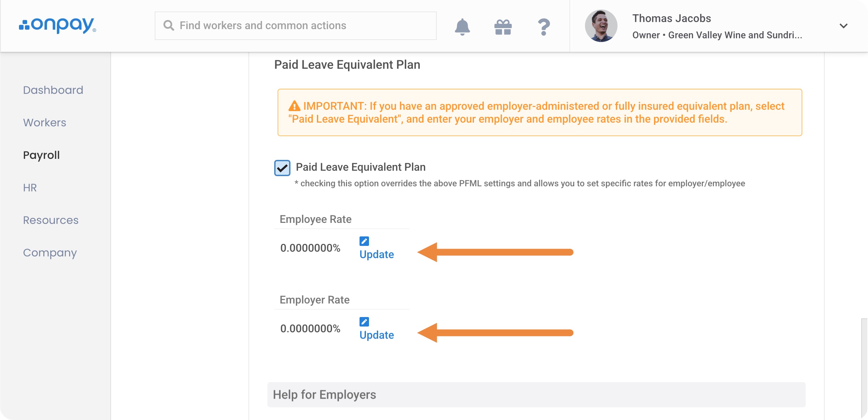Uncheck the Paid Leave Equivalent Plan checkbox
The width and height of the screenshot is (868, 420).
282,168
